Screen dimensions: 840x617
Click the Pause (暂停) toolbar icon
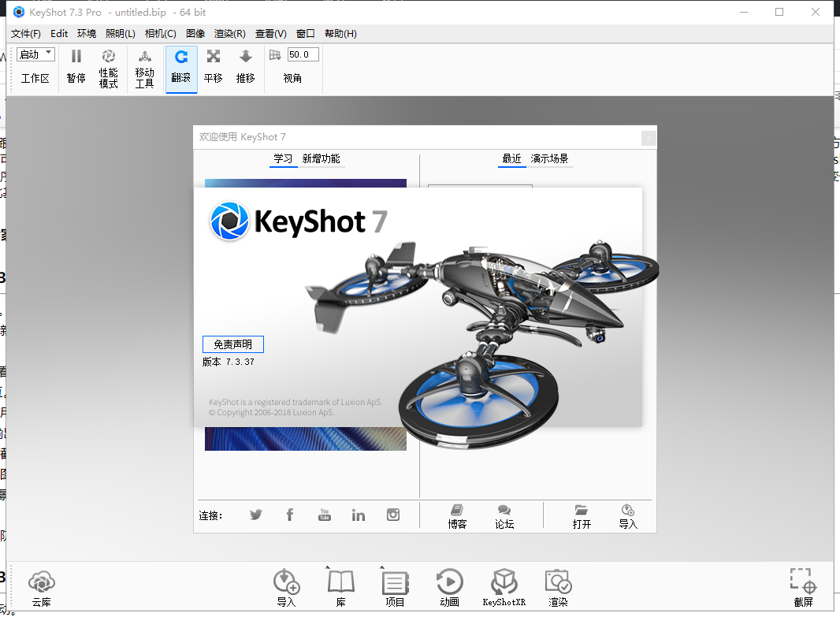point(76,56)
